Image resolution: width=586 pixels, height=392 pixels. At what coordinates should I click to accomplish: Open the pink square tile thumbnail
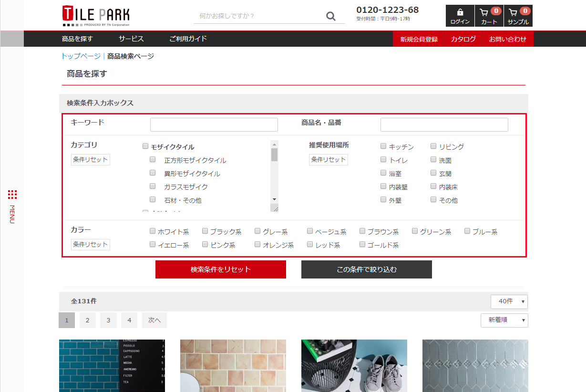pos(233,366)
